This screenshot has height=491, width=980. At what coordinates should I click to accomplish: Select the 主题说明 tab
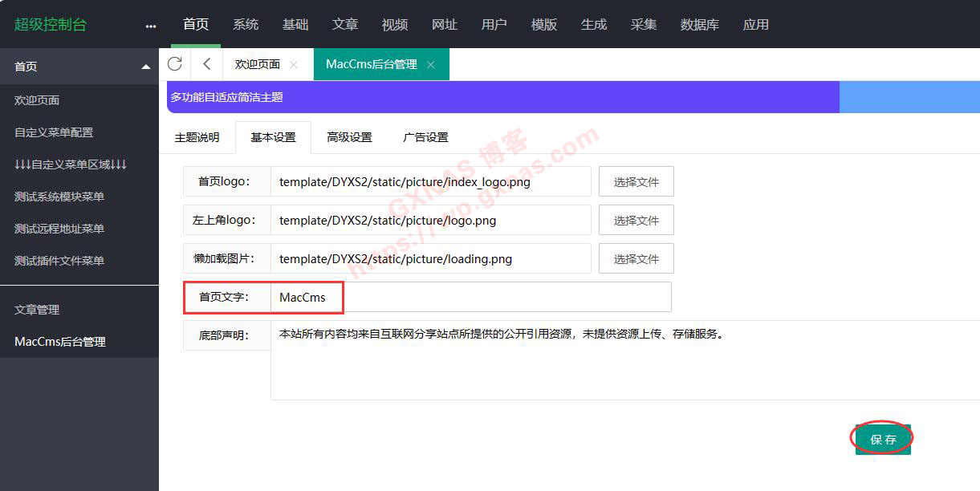[x=197, y=137]
